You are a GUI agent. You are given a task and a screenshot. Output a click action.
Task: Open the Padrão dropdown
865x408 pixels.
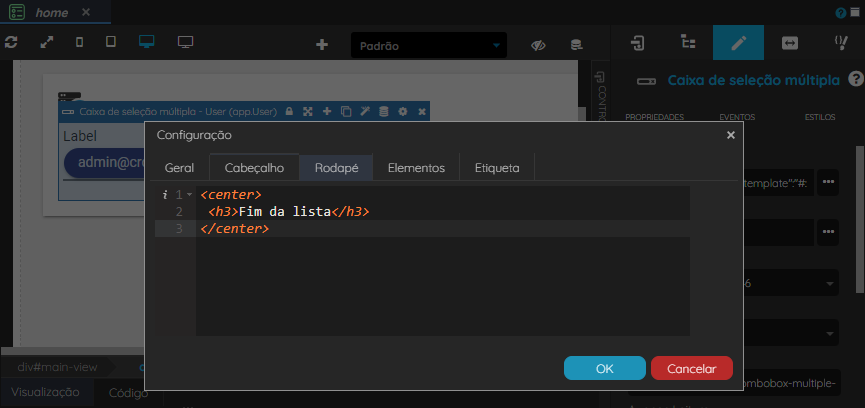429,46
